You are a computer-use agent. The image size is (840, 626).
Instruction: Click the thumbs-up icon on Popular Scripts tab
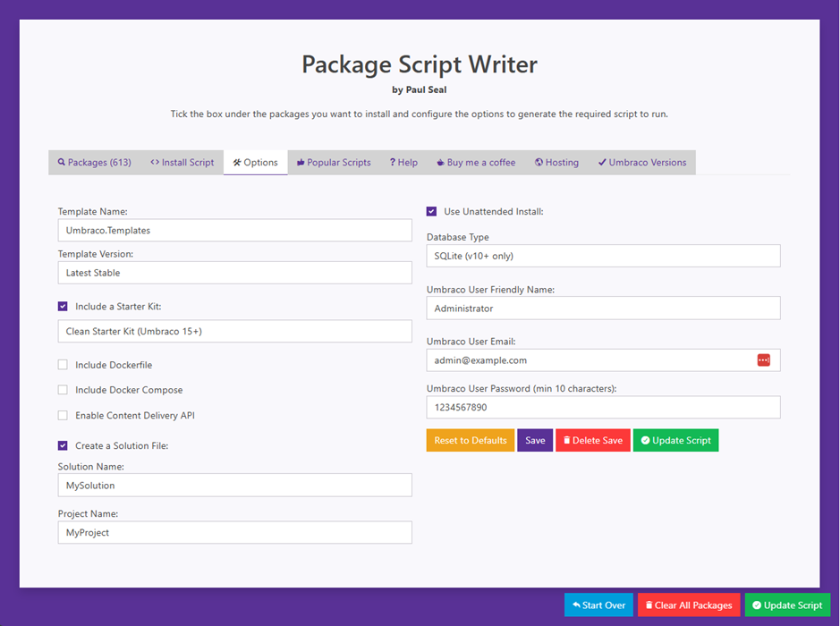click(x=301, y=163)
